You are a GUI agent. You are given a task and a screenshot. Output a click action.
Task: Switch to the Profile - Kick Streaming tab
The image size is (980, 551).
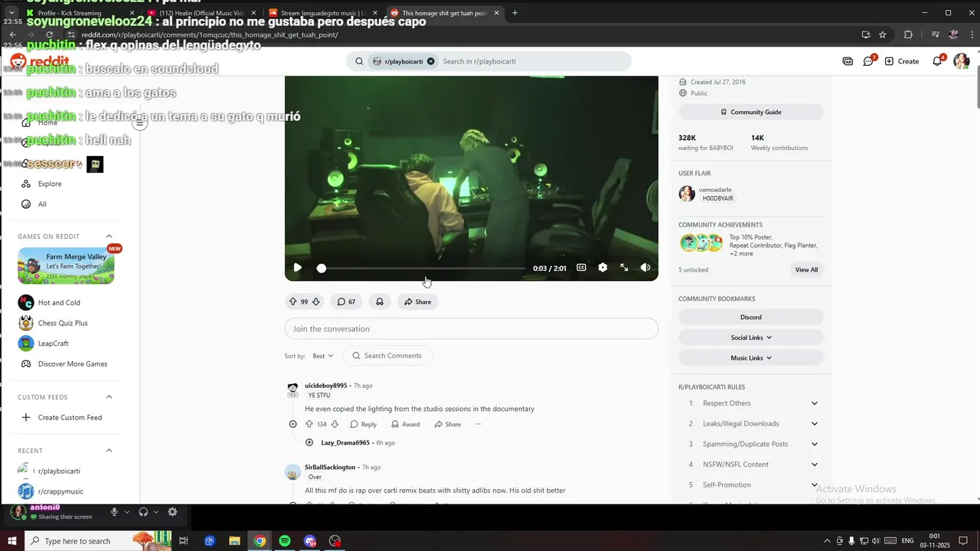pyautogui.click(x=80, y=13)
